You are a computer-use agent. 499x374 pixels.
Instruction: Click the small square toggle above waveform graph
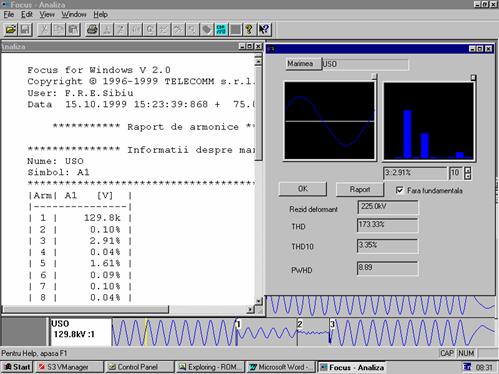[374, 77]
